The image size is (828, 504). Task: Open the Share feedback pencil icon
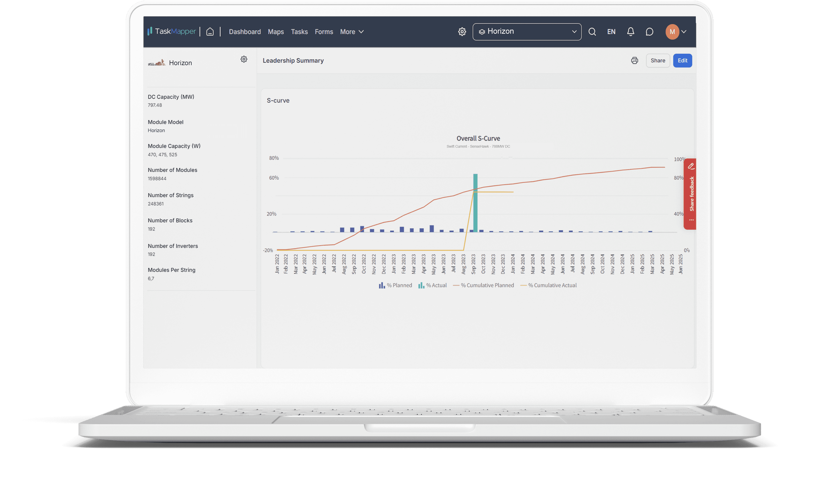691,166
